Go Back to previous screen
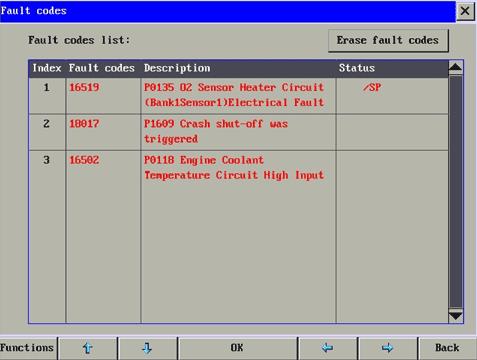This screenshot has height=360, width=477. click(x=447, y=348)
